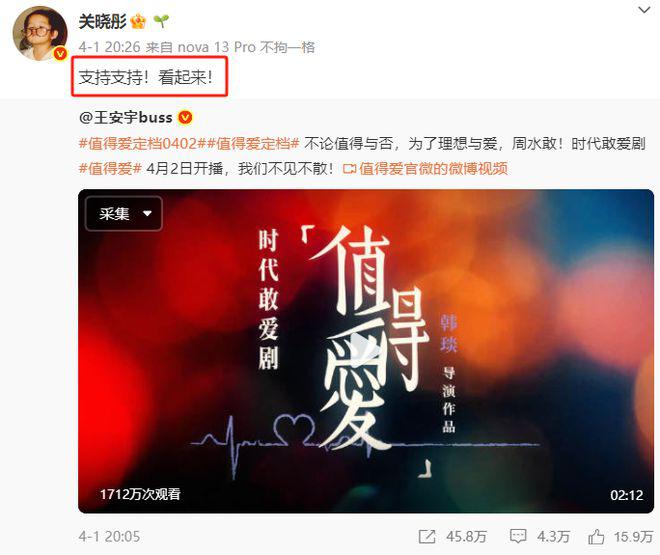Click 王安宇buss verified badge icon
The height and width of the screenshot is (555, 660).
185,117
